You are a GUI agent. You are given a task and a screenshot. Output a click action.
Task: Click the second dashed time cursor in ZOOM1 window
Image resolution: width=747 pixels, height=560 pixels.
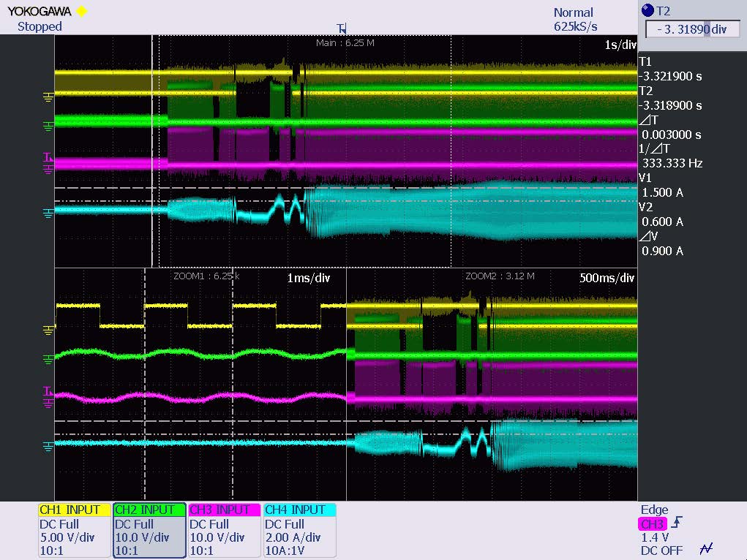pos(233,384)
